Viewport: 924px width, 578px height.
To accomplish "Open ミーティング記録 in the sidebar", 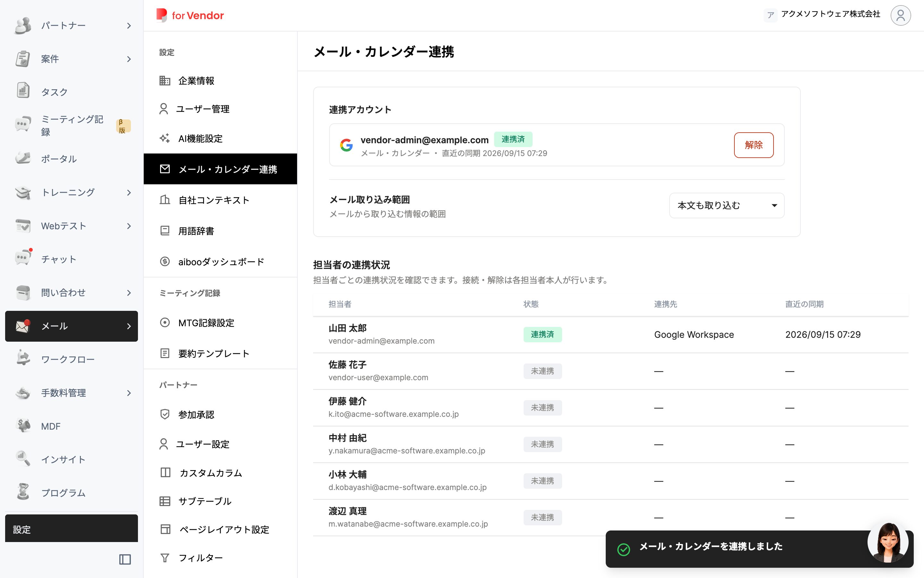I will click(x=72, y=125).
